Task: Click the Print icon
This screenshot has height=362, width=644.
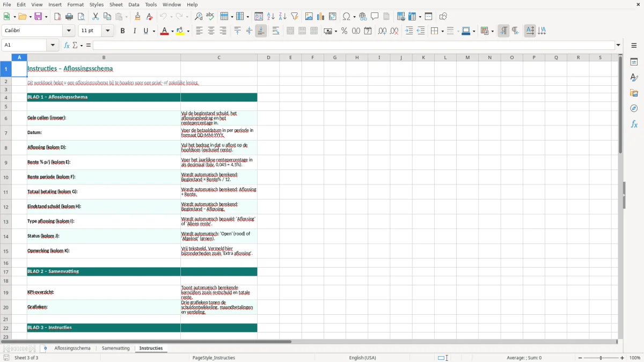Action: tap(69, 17)
